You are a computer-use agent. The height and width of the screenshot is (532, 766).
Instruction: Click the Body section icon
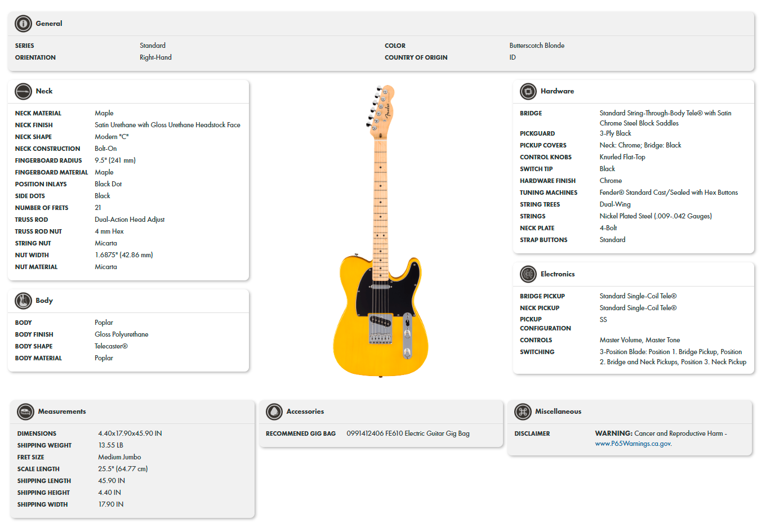coord(23,301)
